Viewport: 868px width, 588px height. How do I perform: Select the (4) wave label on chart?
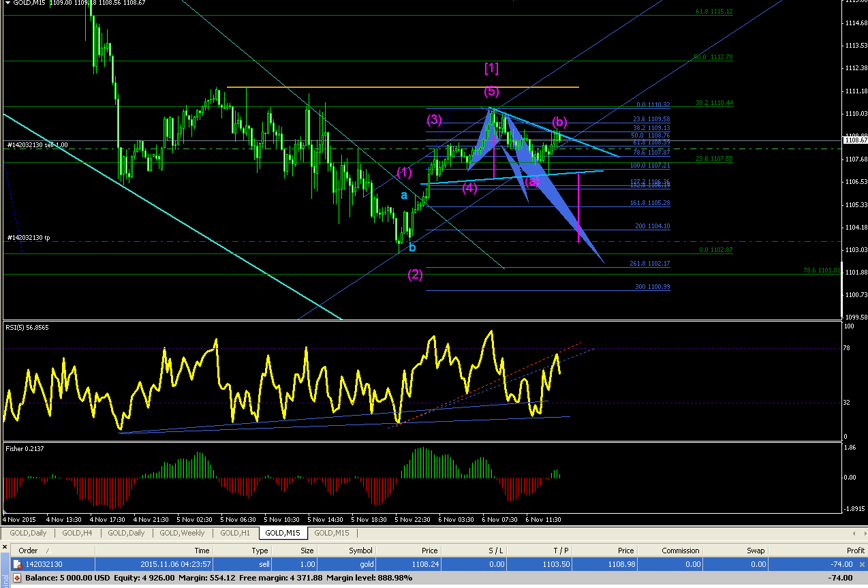[469, 188]
